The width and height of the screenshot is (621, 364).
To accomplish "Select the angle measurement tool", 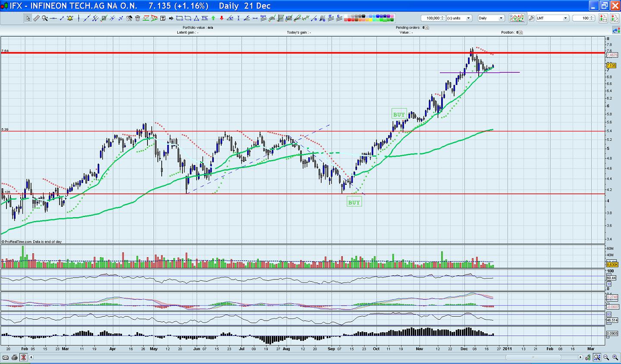I will (x=230, y=18).
